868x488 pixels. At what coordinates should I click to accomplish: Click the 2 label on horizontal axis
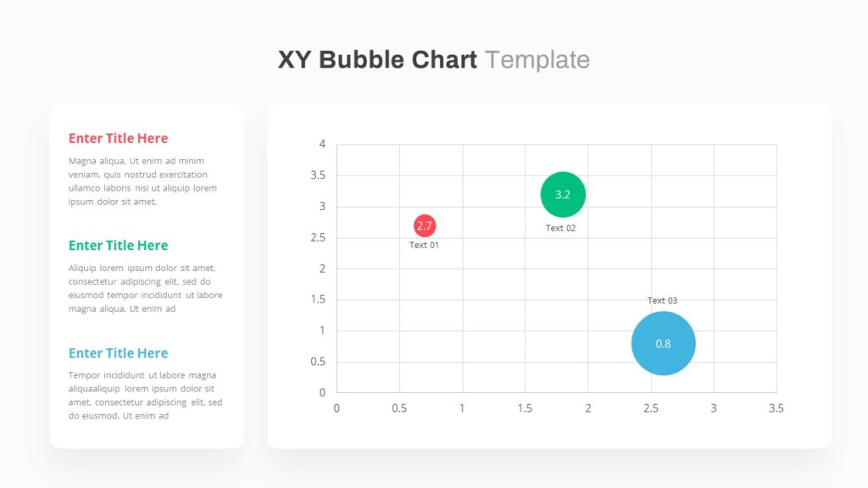pyautogui.click(x=588, y=408)
